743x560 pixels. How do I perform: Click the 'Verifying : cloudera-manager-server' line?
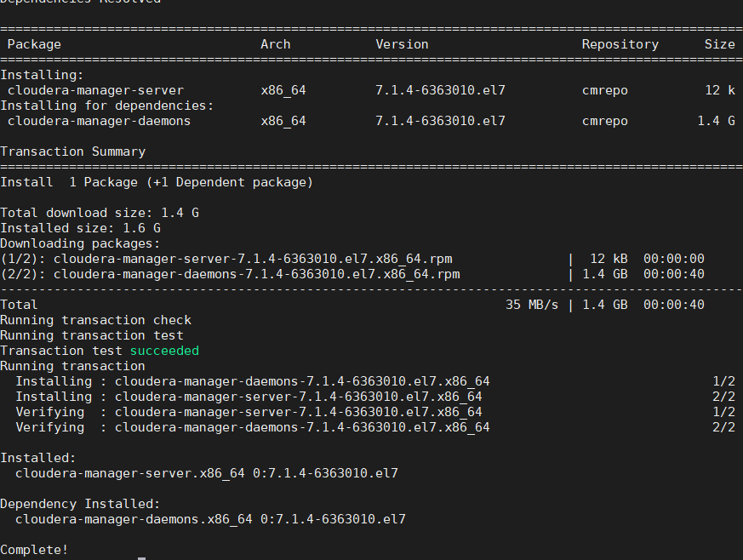249,412
